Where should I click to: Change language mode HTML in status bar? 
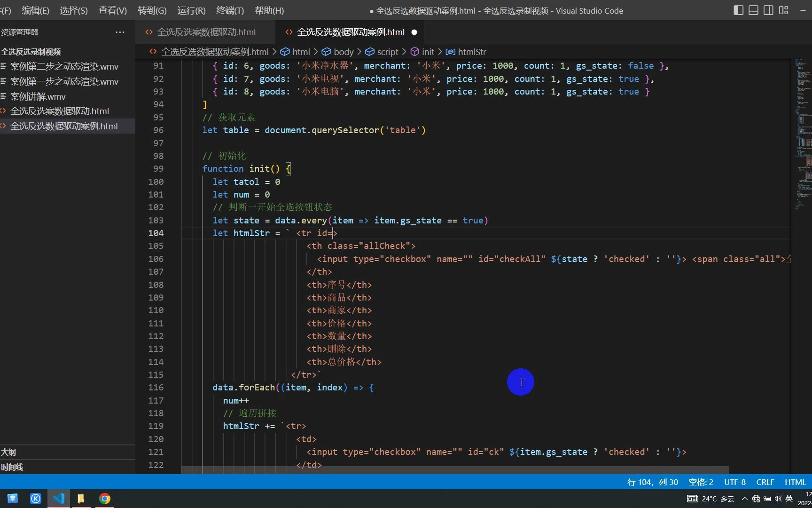(x=795, y=482)
